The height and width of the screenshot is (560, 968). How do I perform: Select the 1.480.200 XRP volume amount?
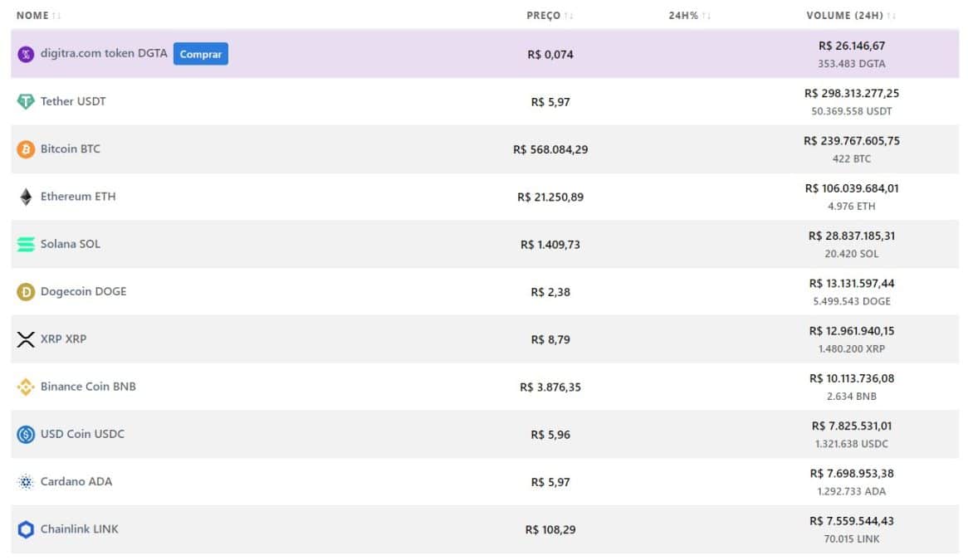(851, 348)
